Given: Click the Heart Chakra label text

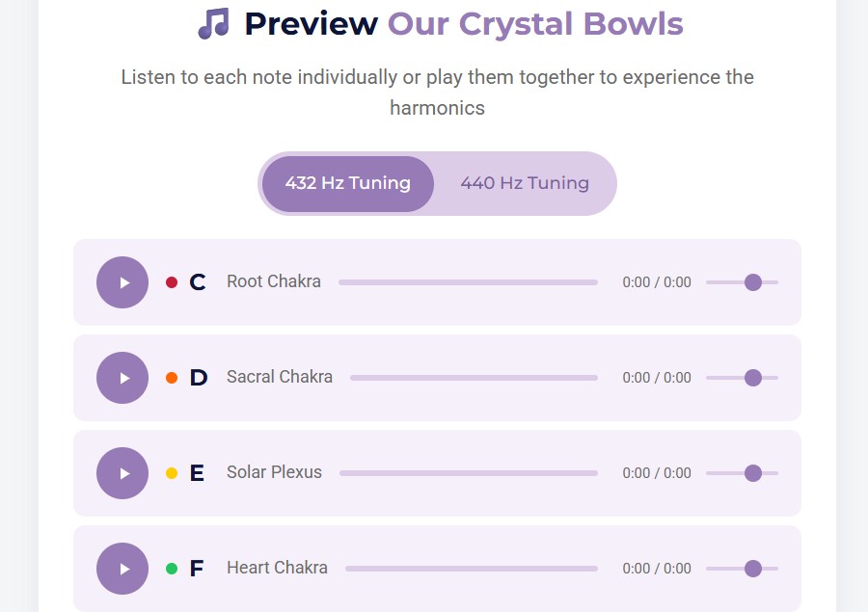Looking at the screenshot, I should click(277, 568).
